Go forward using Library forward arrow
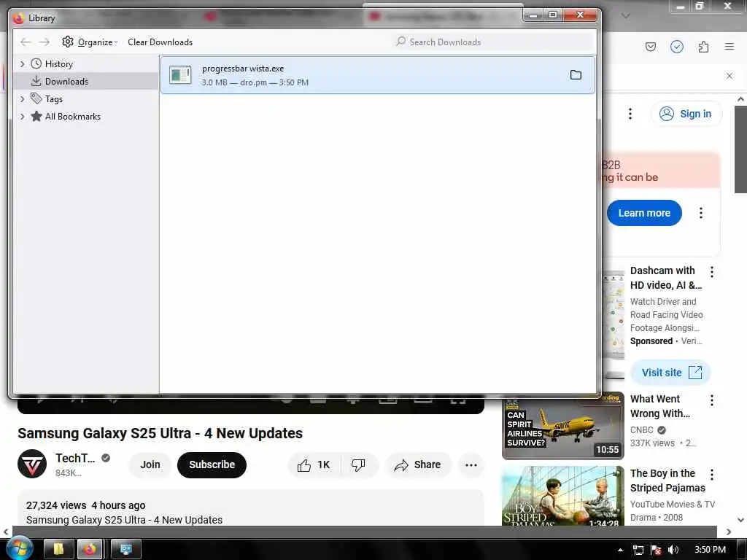Screen dimensions: 747x560 pyautogui.click(x=44, y=42)
